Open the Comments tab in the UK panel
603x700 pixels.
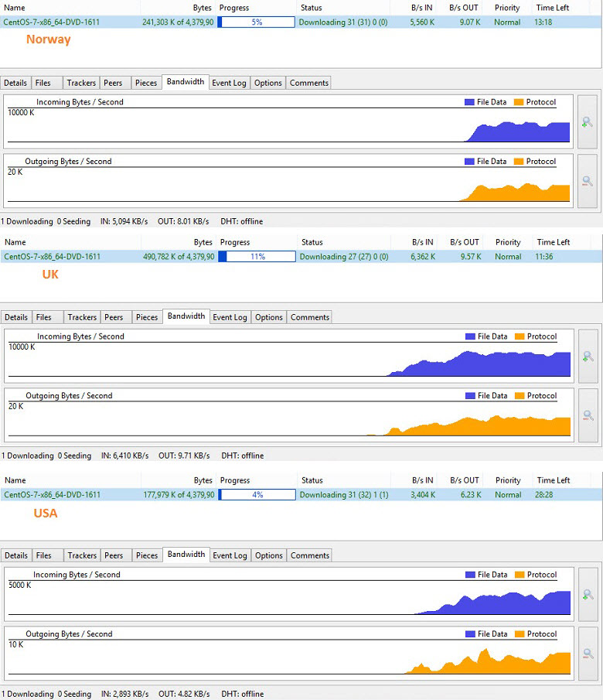click(310, 317)
